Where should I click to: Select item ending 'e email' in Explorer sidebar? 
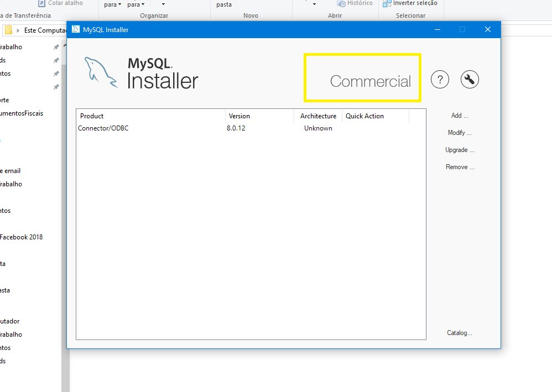click(10, 171)
